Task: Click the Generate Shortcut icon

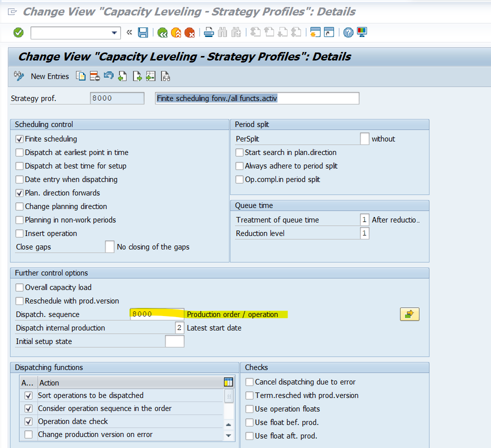Action: click(329, 32)
